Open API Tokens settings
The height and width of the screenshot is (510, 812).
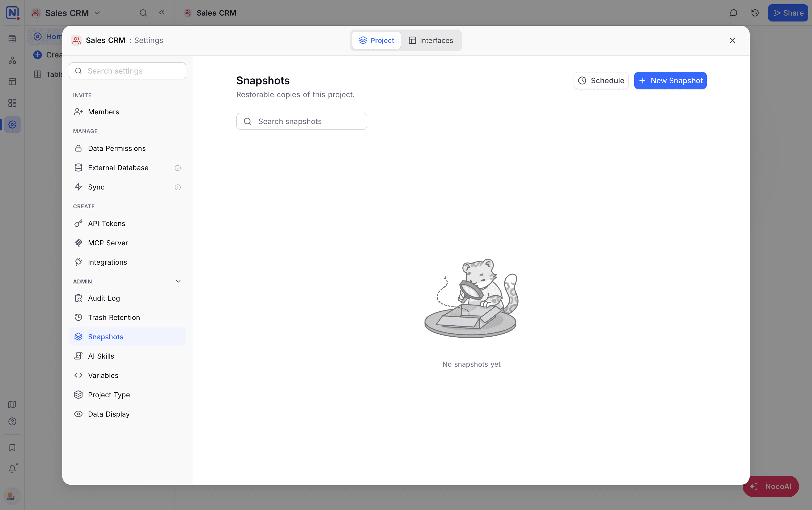(x=128, y=224)
